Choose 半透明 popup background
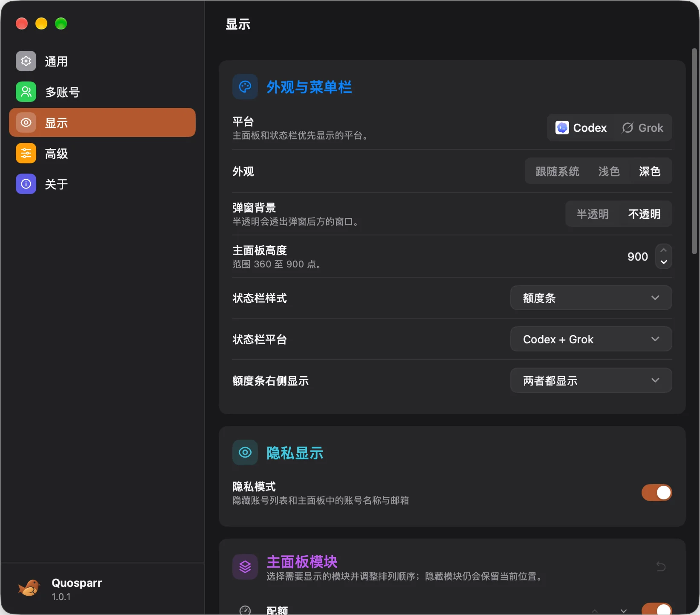Viewport: 700px width, 615px height. 592,214
